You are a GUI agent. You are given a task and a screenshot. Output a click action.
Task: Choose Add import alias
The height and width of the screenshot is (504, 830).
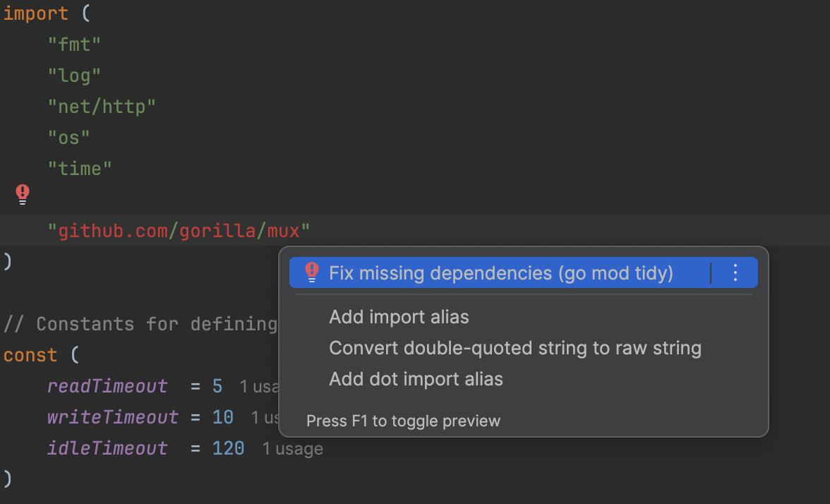click(x=399, y=316)
